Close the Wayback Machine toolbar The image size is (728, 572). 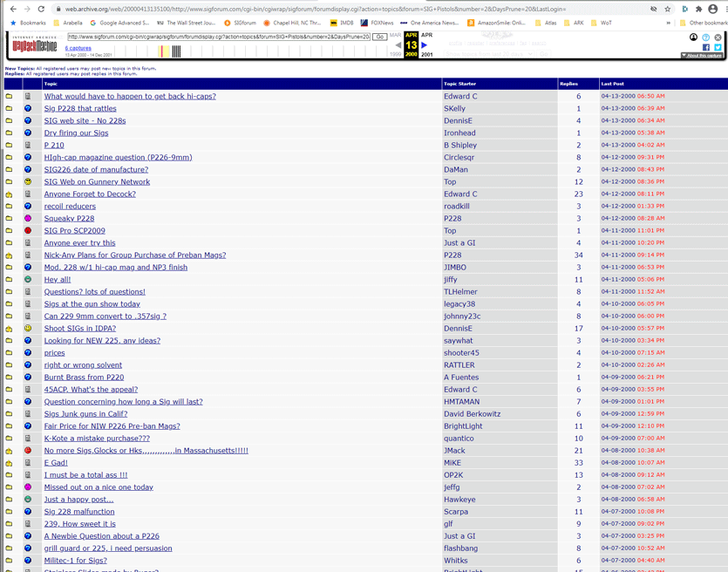point(718,37)
